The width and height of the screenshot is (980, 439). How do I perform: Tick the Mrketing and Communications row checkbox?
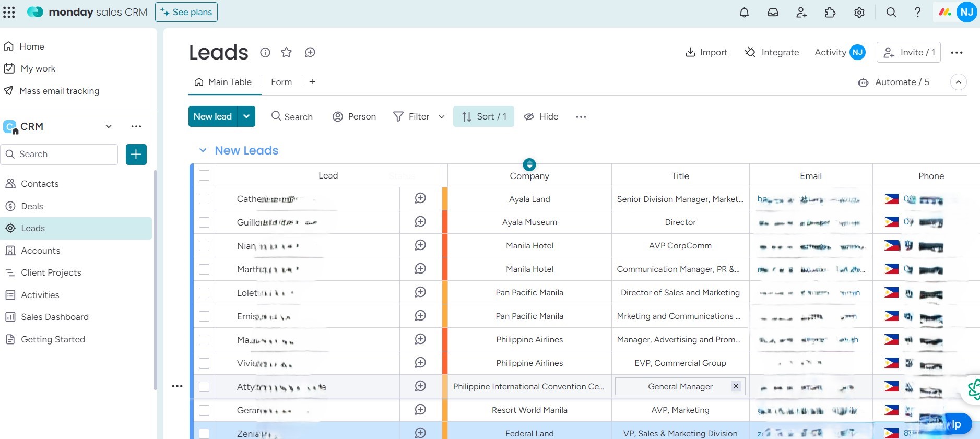[204, 316]
